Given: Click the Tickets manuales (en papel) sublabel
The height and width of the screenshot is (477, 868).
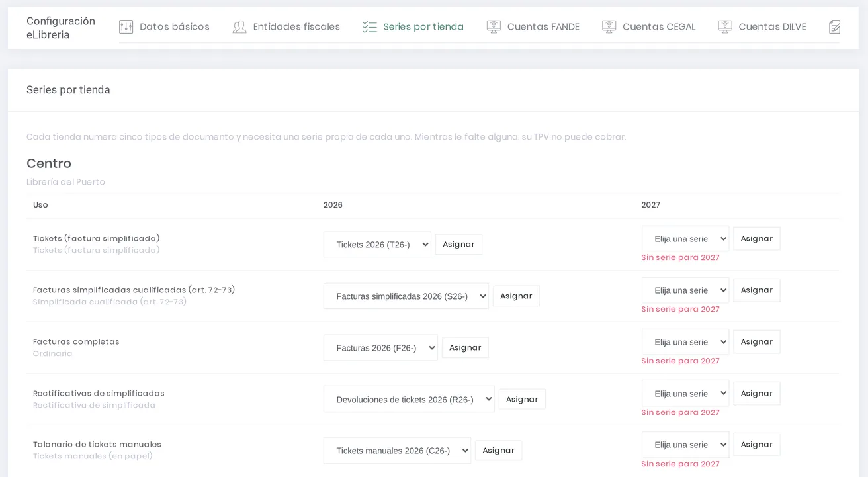Looking at the screenshot, I should point(93,456).
